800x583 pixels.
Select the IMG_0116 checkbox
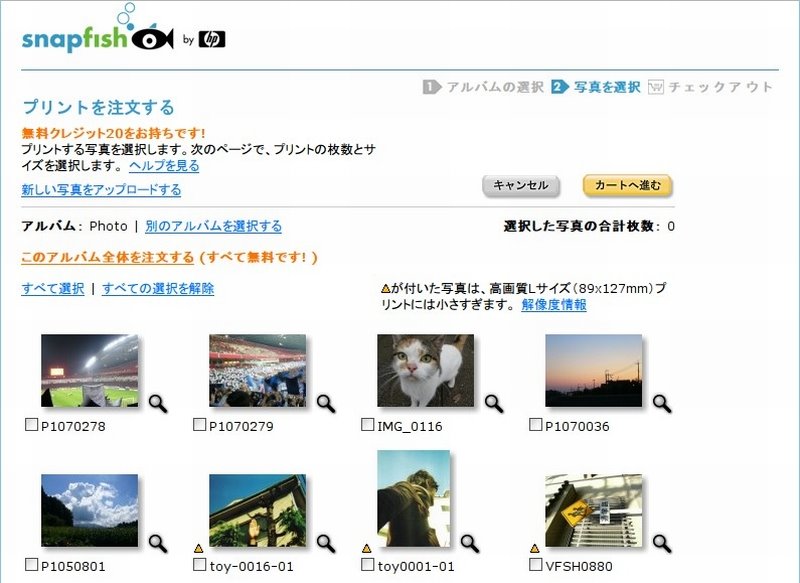pyautogui.click(x=367, y=424)
